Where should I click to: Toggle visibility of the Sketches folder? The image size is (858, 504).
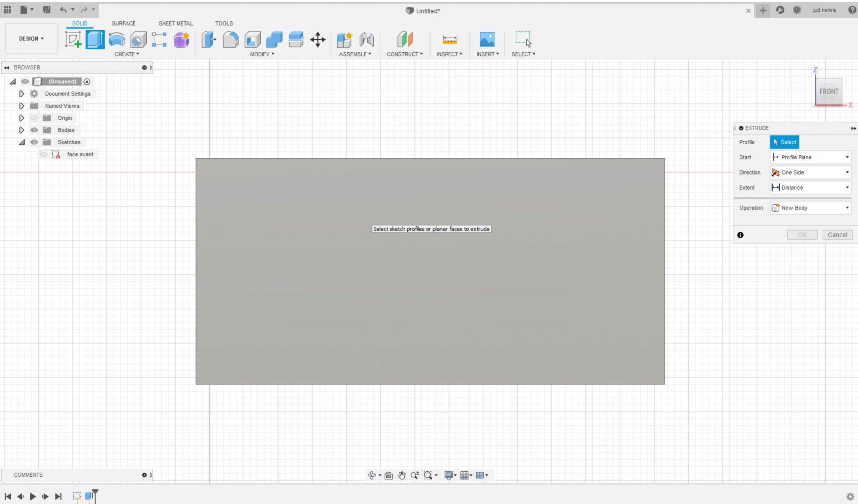click(x=34, y=142)
